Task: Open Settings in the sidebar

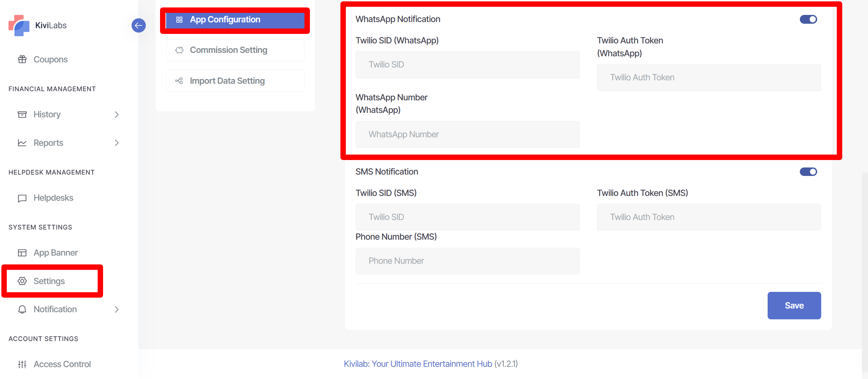Action: pyautogui.click(x=49, y=281)
